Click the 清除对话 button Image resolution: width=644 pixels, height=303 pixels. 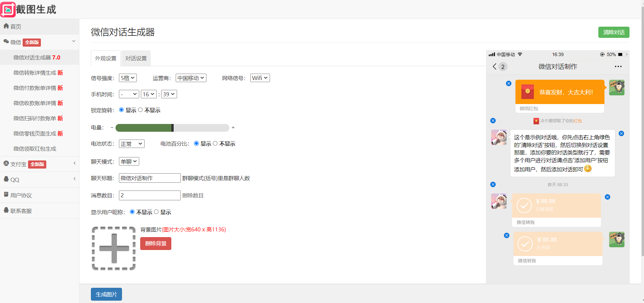(x=614, y=32)
